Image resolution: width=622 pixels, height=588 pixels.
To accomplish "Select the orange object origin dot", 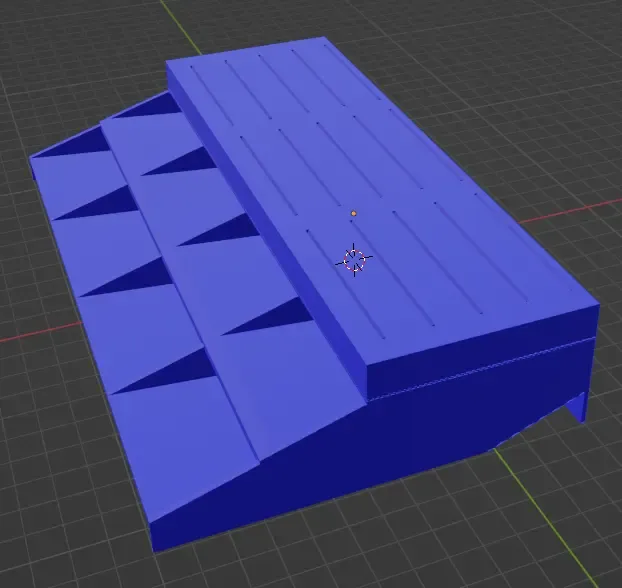I will (x=353, y=213).
